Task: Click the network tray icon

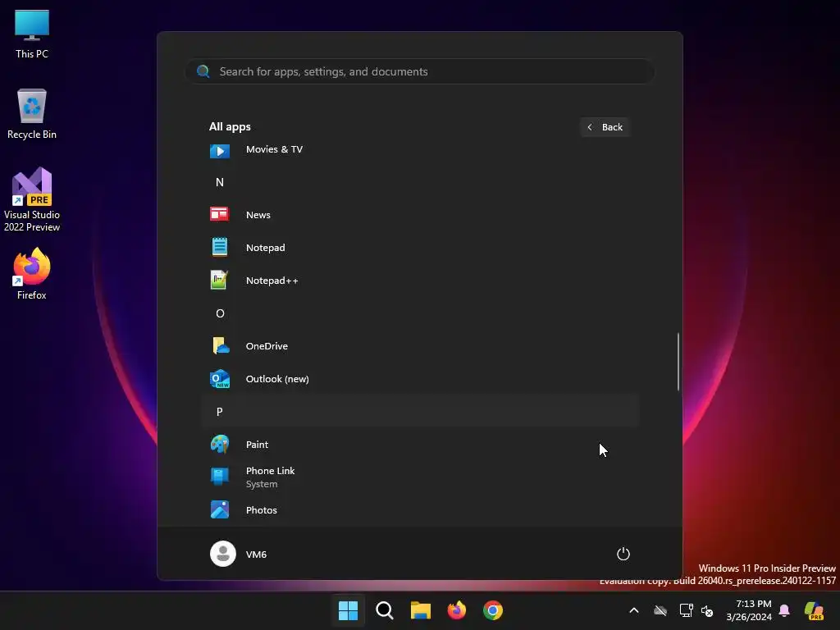Action: tap(687, 610)
